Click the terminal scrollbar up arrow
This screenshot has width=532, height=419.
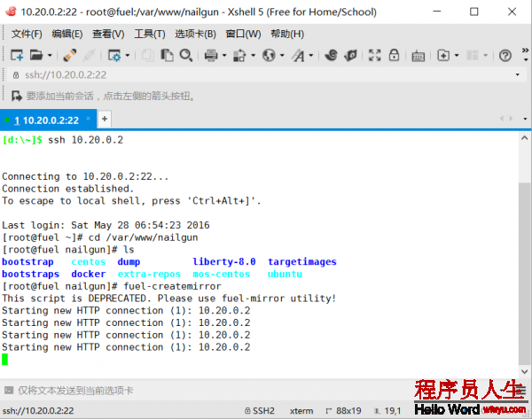[x=525, y=138]
